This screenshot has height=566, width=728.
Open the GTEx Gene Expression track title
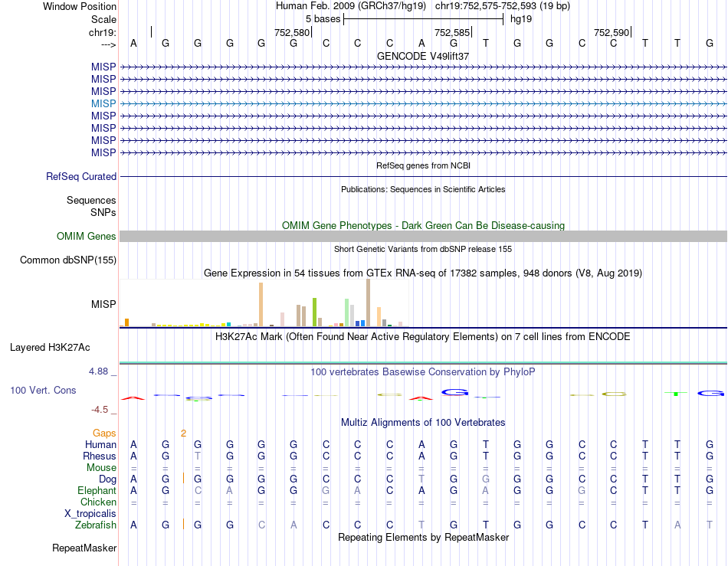click(x=423, y=273)
